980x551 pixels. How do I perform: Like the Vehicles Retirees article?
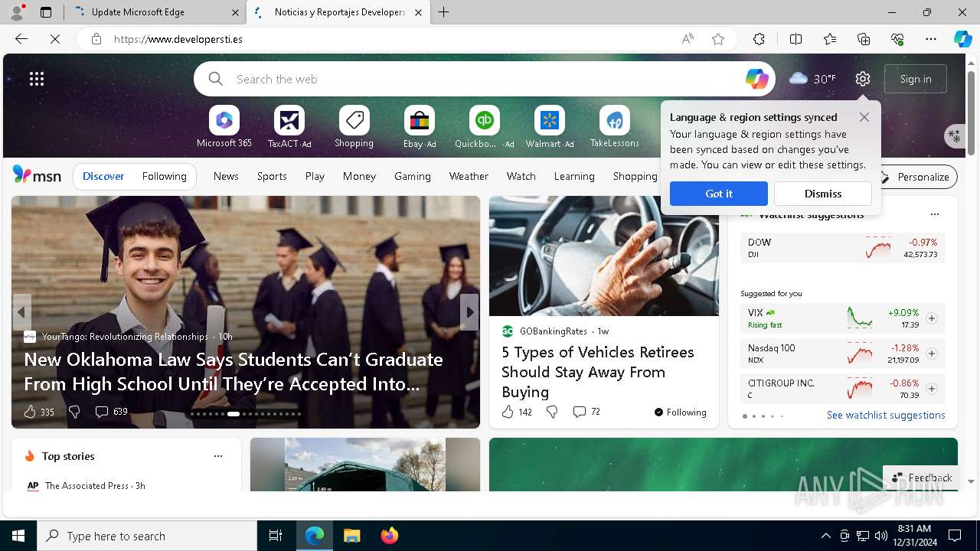coord(508,412)
